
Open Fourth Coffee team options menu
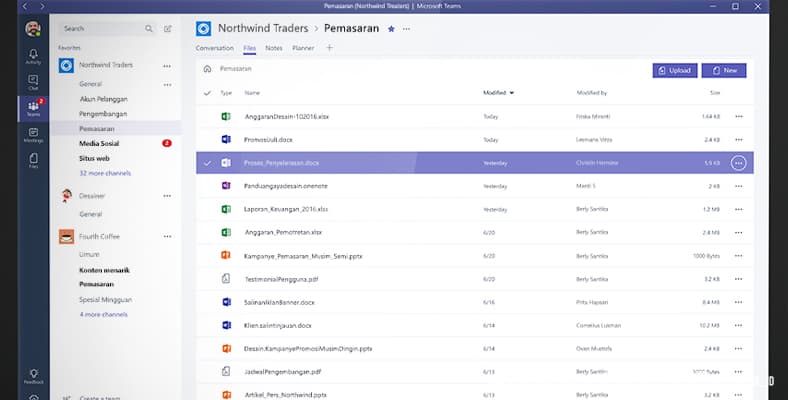click(x=167, y=237)
